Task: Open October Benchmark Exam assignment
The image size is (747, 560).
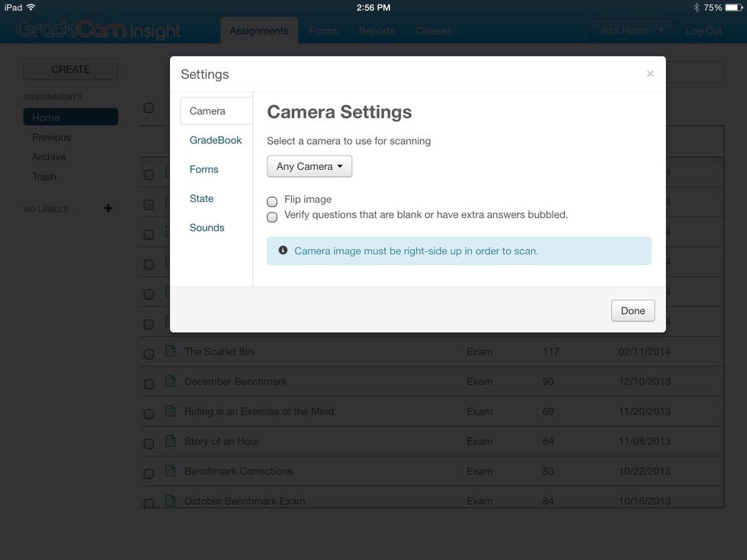Action: pyautogui.click(x=245, y=501)
